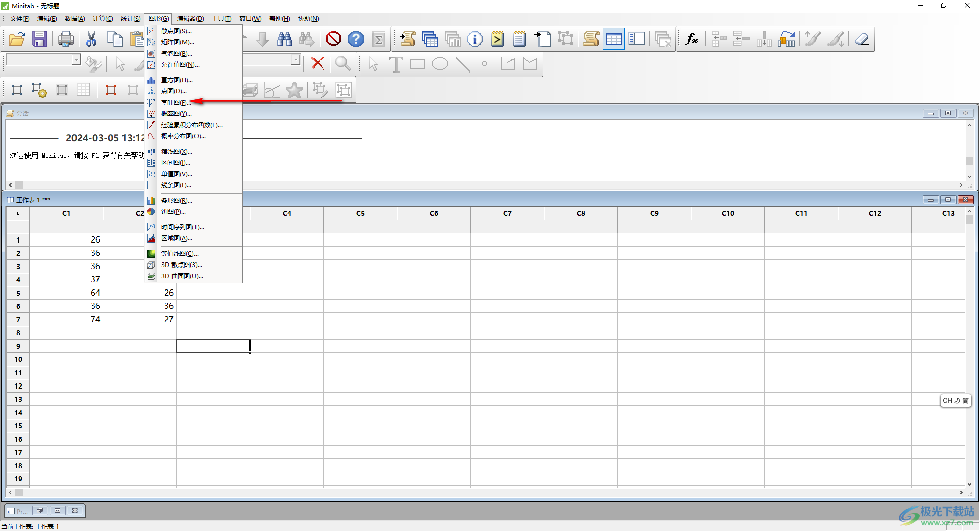Click the CH input method indicator
The image size is (980, 531).
point(955,401)
